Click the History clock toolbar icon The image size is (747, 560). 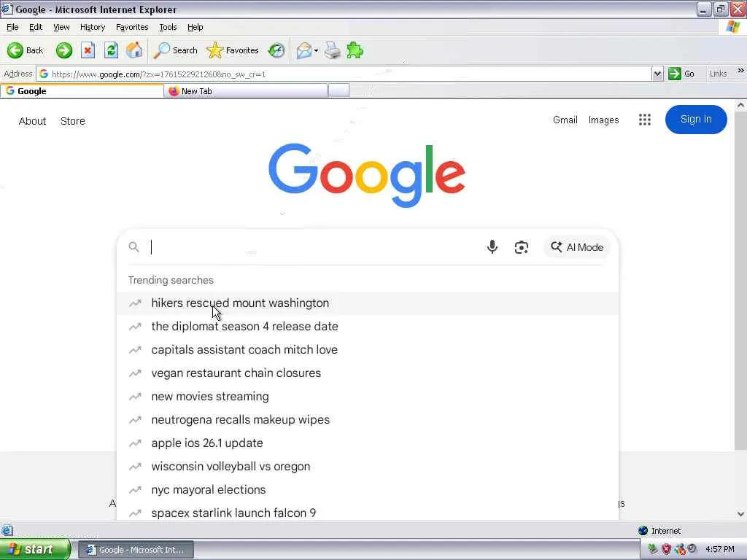tap(276, 50)
